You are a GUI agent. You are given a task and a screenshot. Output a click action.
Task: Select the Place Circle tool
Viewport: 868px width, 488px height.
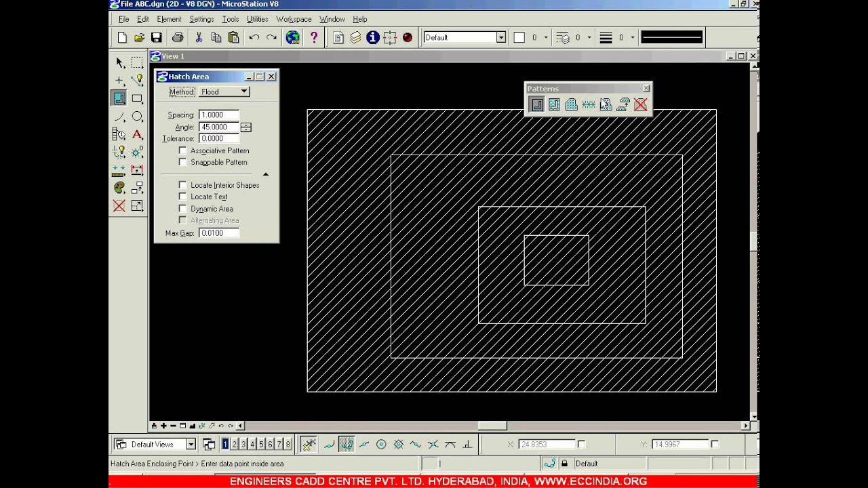tap(137, 117)
